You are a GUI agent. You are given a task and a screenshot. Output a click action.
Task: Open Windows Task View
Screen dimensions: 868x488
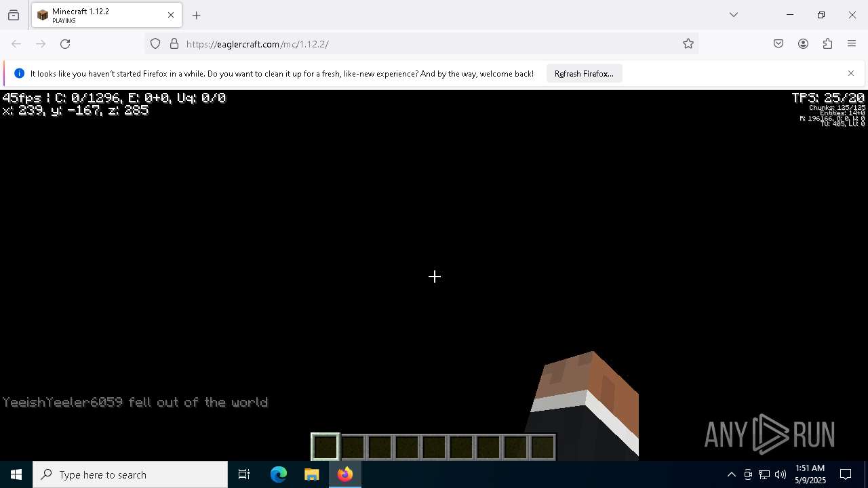pos(244,474)
